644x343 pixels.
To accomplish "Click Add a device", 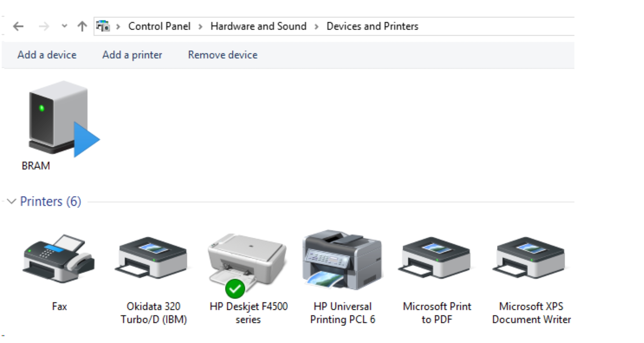I will tap(47, 55).
